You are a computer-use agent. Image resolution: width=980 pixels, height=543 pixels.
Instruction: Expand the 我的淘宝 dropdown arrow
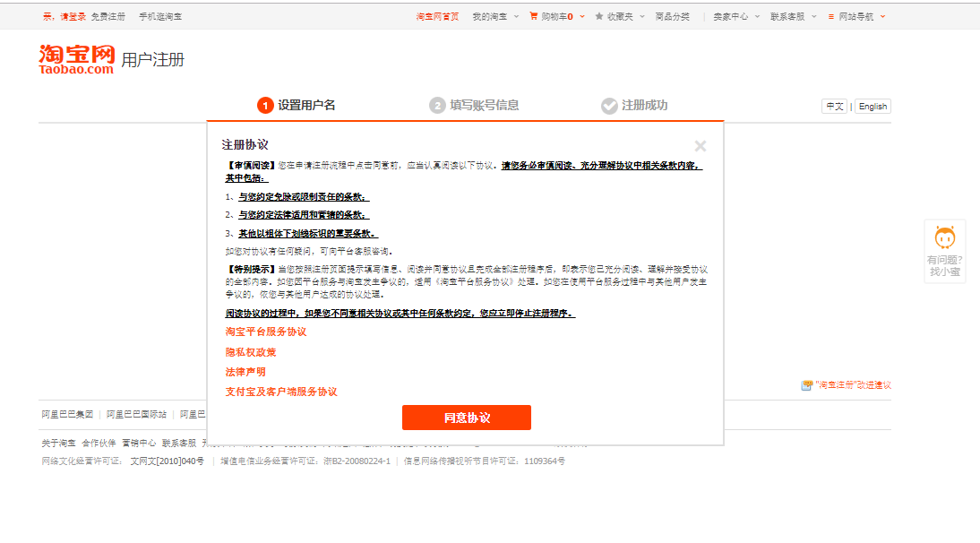[516, 17]
